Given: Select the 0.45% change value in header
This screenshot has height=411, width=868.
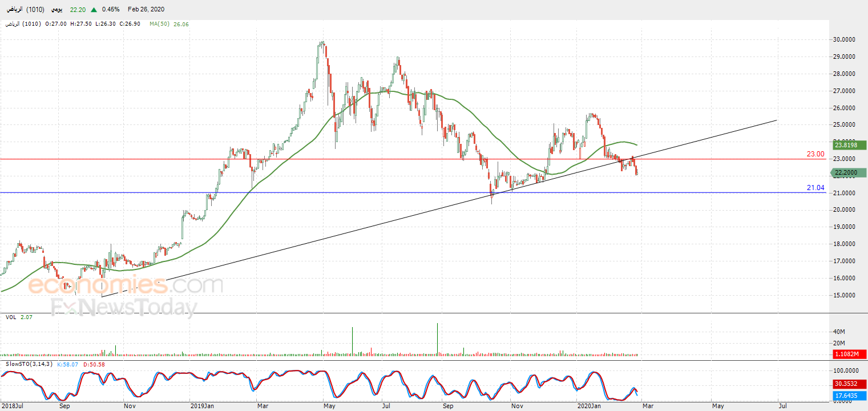Looking at the screenshot, I should coord(111,10).
